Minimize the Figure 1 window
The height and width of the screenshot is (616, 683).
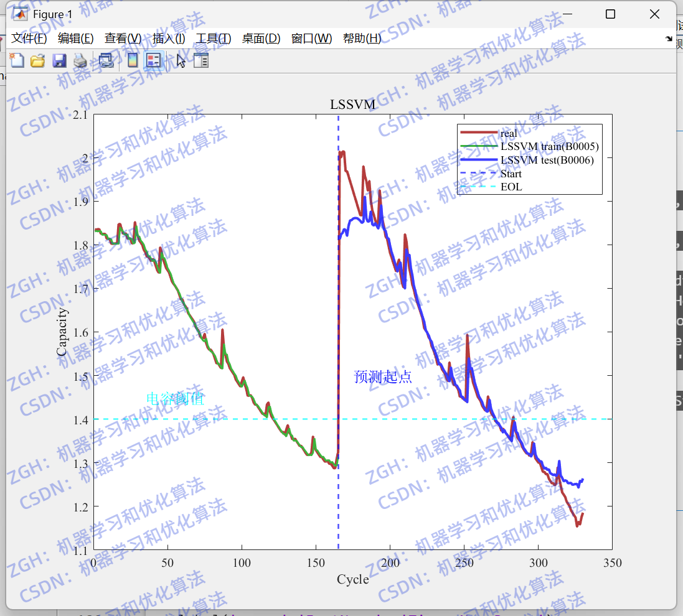click(x=568, y=14)
